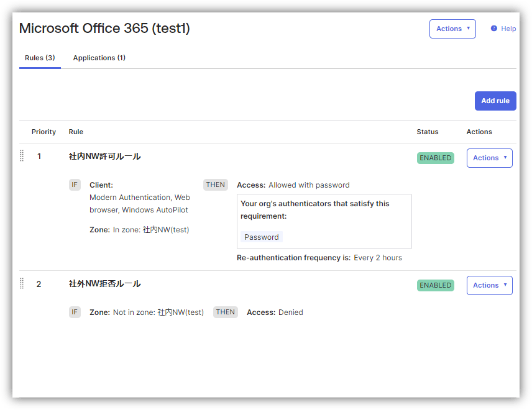This screenshot has width=532, height=410.
Task: Click the Add rule button
Action: click(x=495, y=101)
